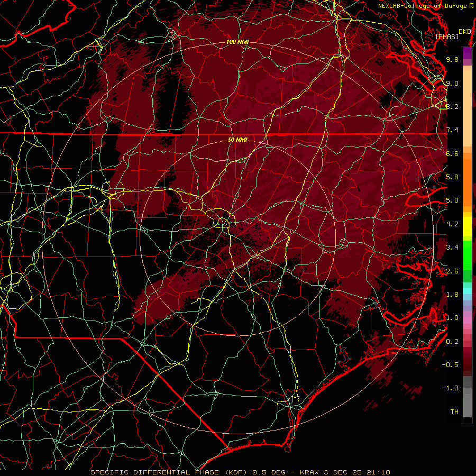
Task: Click the 8.2 color scale value
Action: coord(452,106)
